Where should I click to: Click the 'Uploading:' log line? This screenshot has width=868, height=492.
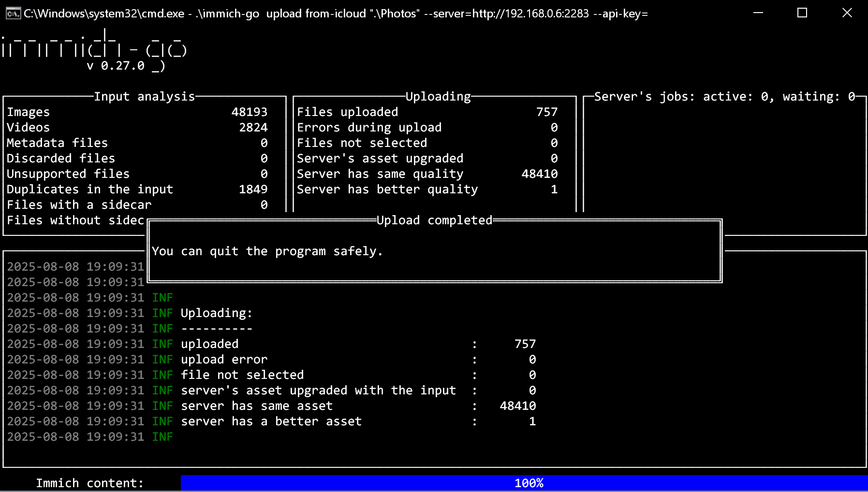click(x=217, y=313)
